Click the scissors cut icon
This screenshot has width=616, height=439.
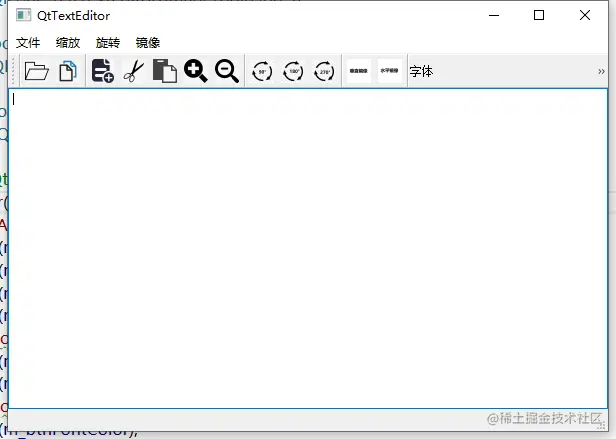click(x=134, y=71)
